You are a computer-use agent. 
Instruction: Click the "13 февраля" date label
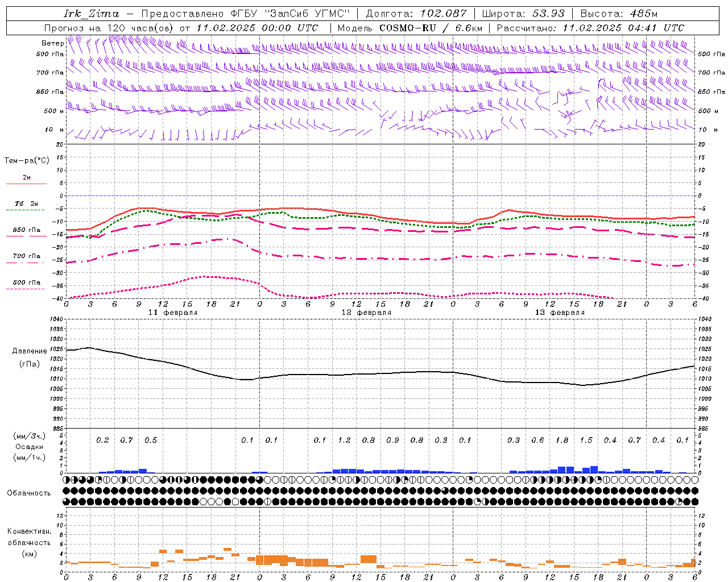point(560,313)
